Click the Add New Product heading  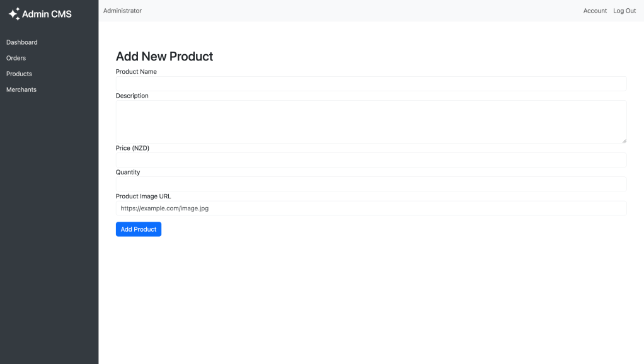point(164,56)
